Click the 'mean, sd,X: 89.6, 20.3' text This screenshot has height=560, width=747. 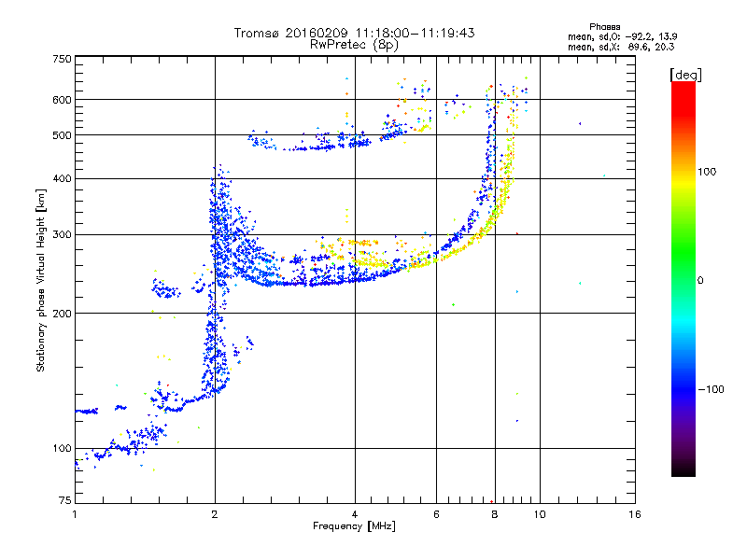[x=621, y=47]
